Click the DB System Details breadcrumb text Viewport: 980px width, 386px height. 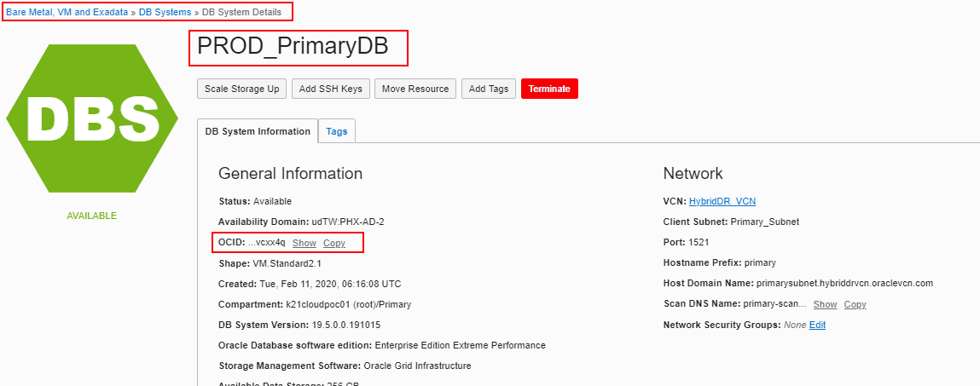241,13
